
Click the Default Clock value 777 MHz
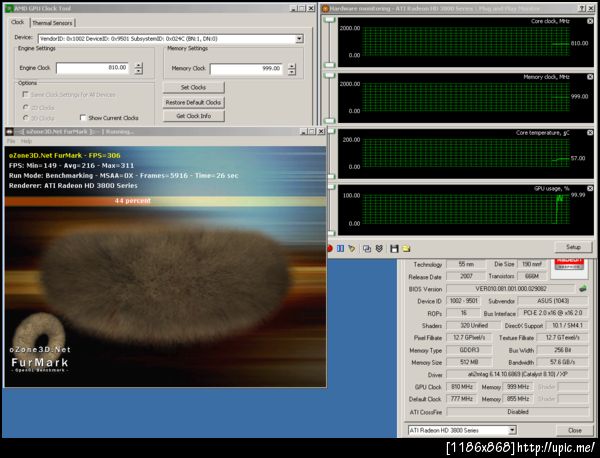tap(461, 399)
